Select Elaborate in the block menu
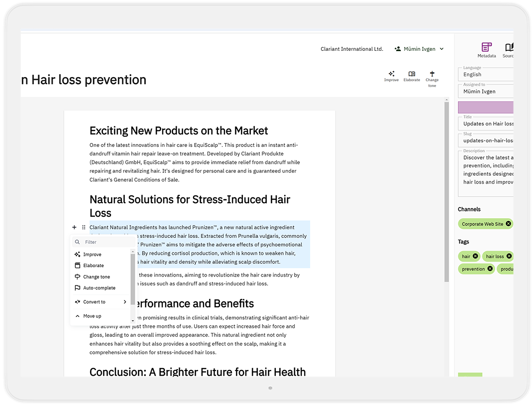The width and height of the screenshot is (532, 408). (101, 266)
